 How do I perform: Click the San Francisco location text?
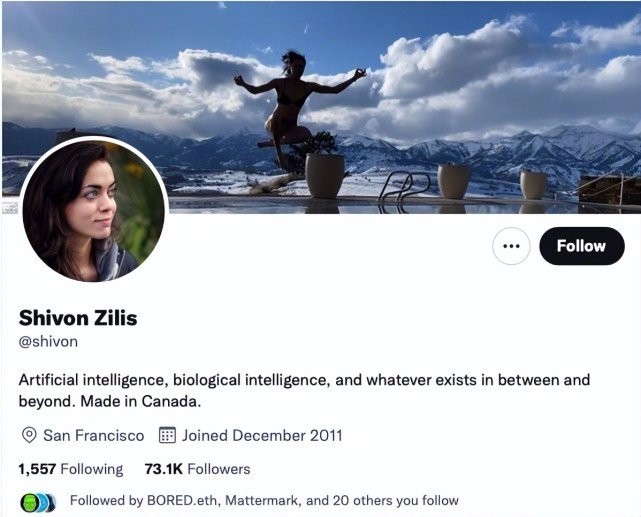coord(93,436)
